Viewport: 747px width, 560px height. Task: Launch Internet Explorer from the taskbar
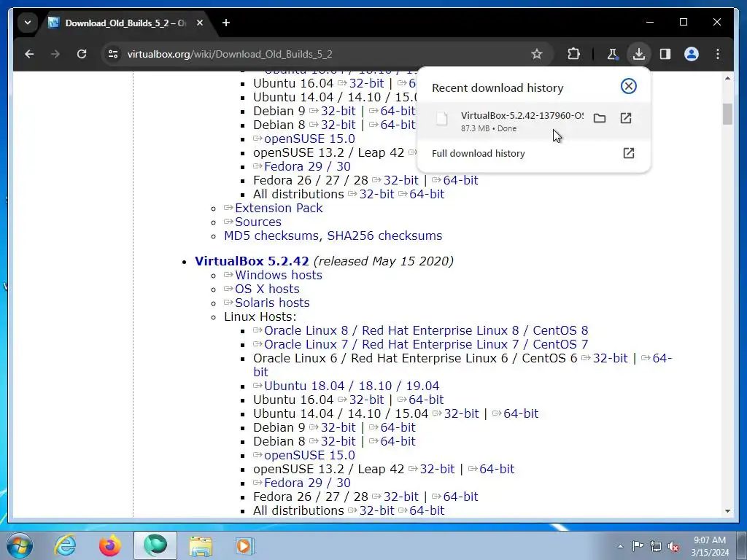click(65, 545)
